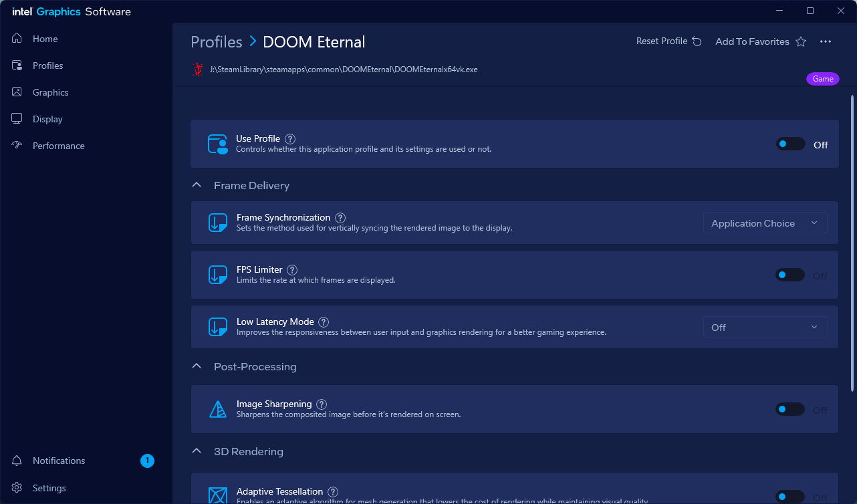Click the Profiles sidebar icon
Viewport: 857px width, 504px height.
(17, 66)
